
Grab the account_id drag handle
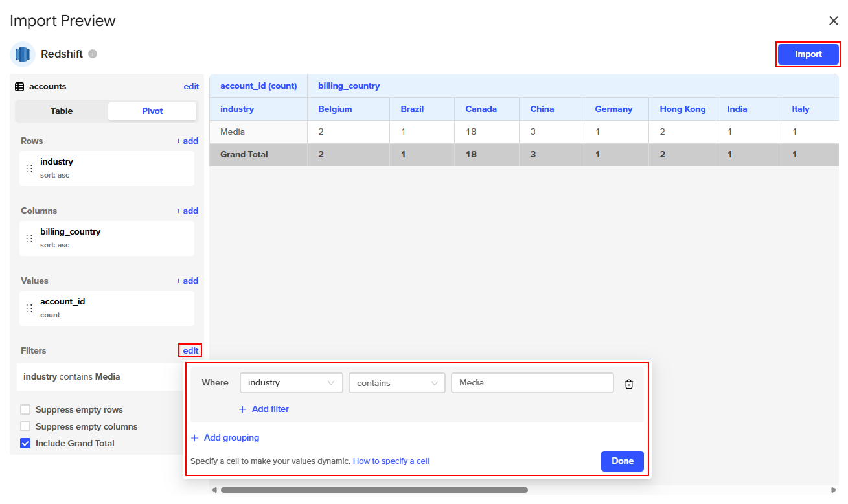tap(29, 308)
